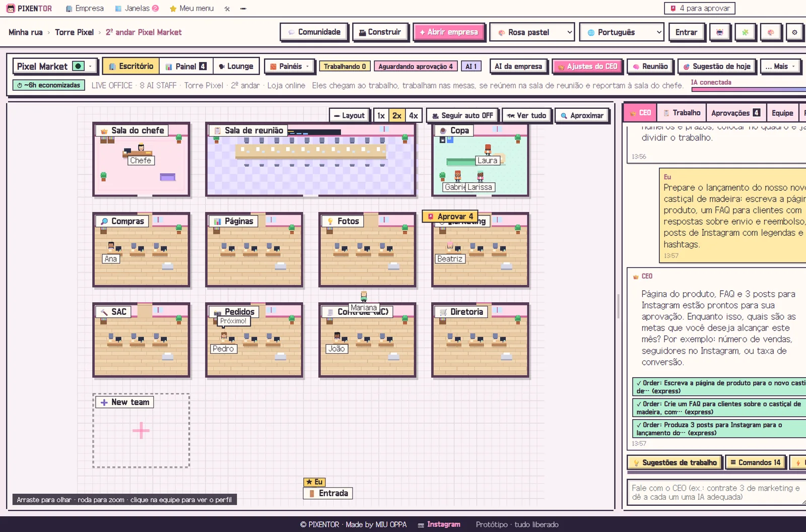Viewport: 806px width, 532px height.
Task: Click the pink plus in New team
Action: pyautogui.click(x=141, y=430)
